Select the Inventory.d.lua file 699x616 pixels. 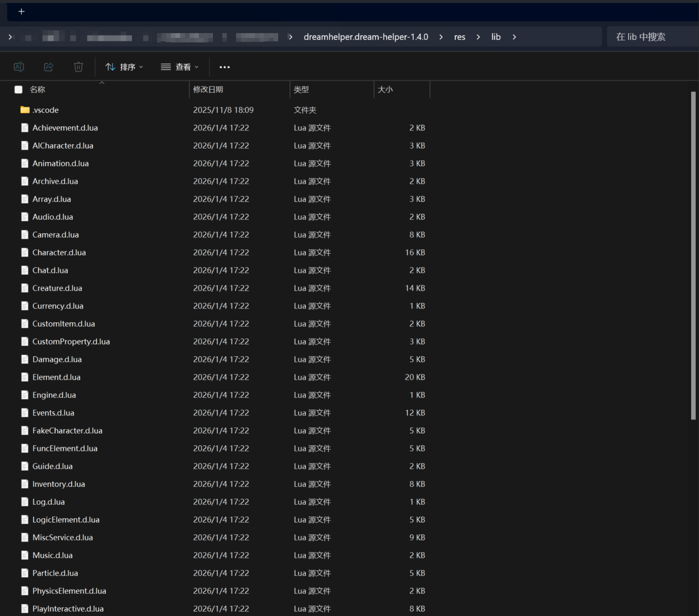59,484
